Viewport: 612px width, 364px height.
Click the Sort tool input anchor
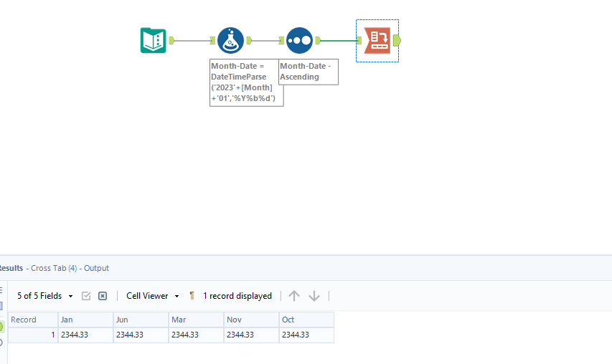tap(281, 41)
